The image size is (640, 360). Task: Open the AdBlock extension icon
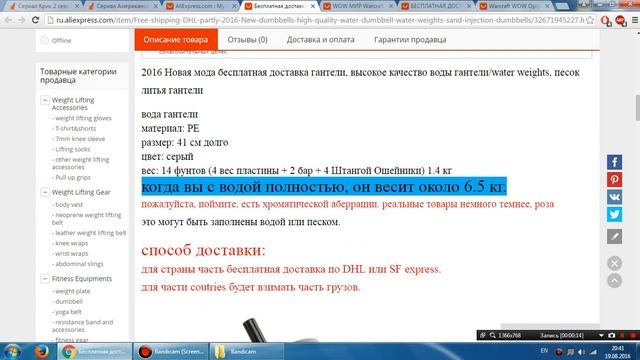tap(621, 20)
